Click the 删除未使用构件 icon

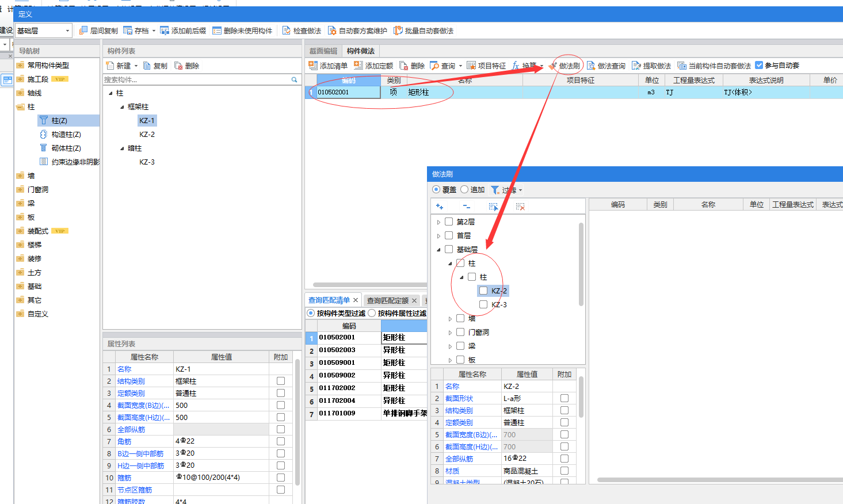(217, 30)
